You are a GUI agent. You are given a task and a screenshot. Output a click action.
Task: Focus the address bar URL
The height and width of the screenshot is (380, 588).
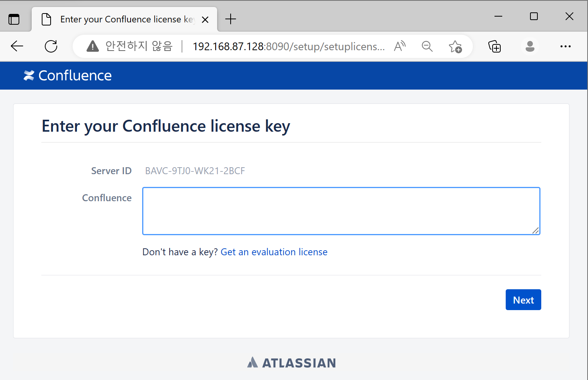(x=289, y=46)
